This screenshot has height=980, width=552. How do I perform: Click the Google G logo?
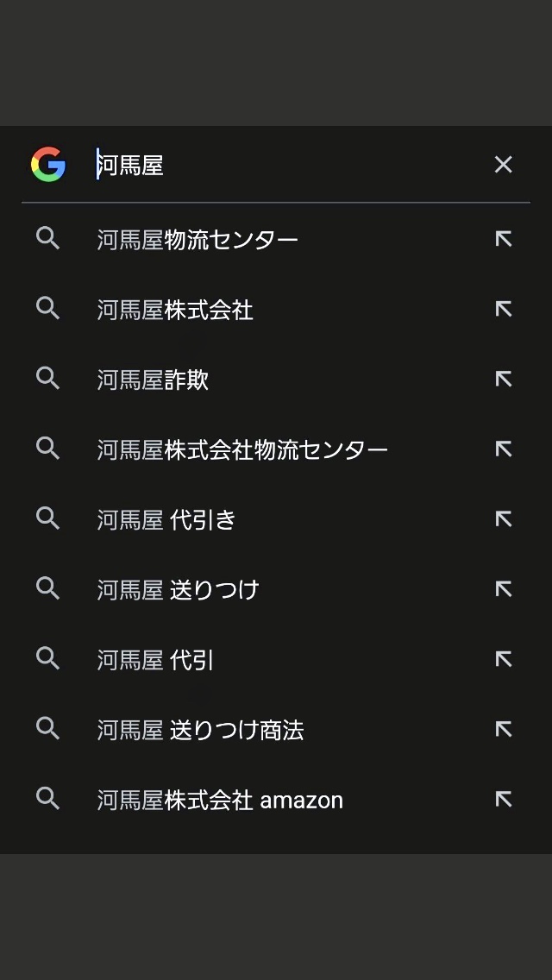[49, 164]
